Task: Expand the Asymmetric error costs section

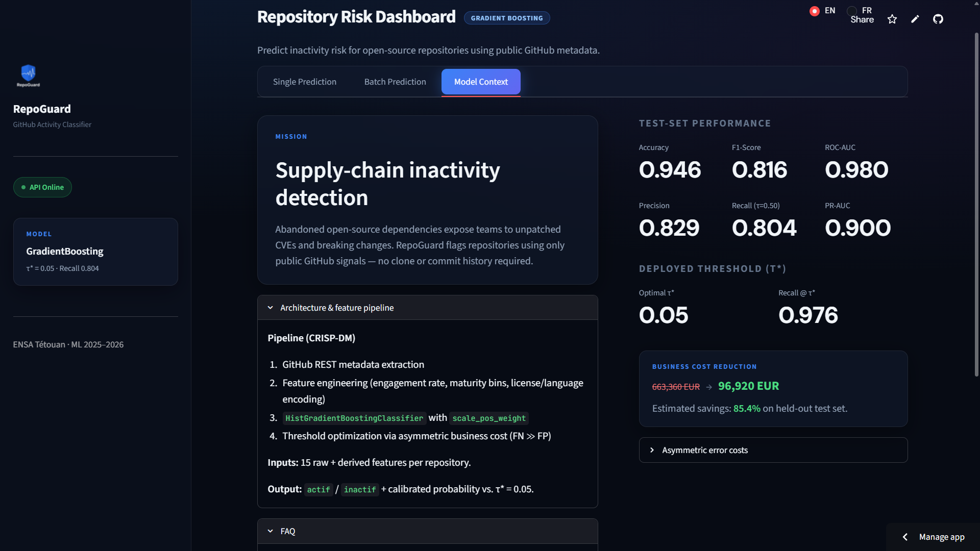Action: pyautogui.click(x=773, y=450)
